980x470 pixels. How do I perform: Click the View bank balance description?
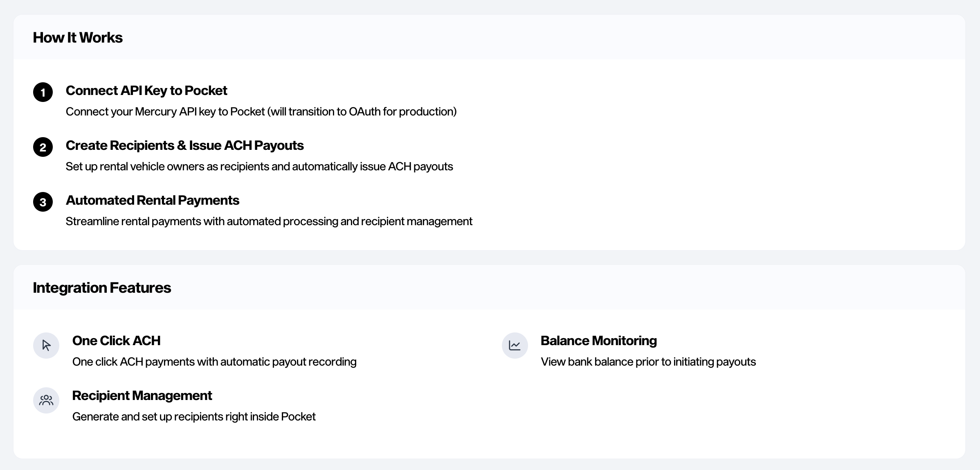point(648,362)
